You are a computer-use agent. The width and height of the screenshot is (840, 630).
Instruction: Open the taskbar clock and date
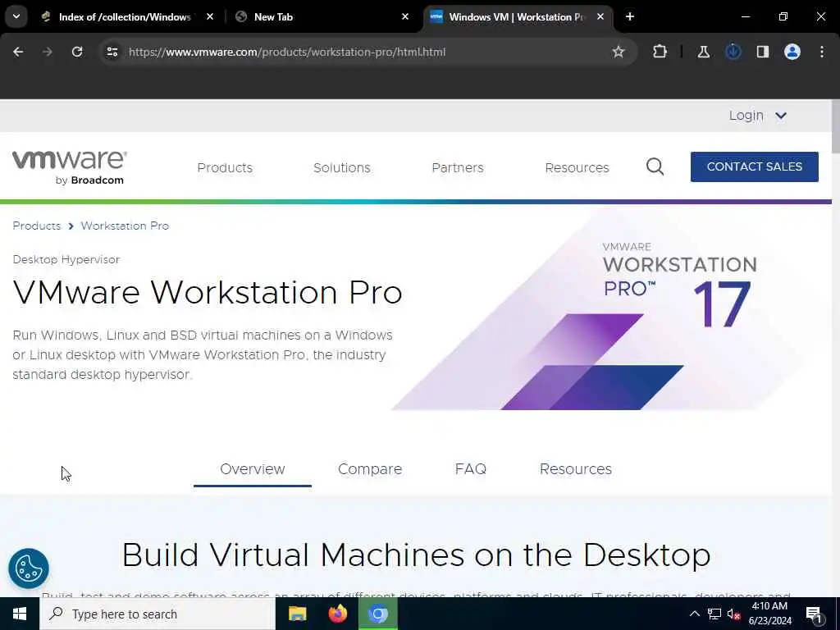coord(769,614)
